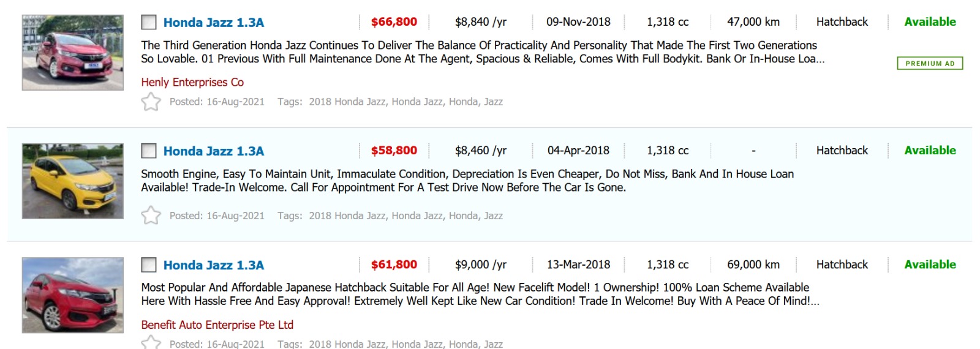980x349 pixels.
Task: Click the maroon Honda Jazz photo thumbnail
Action: pos(73,53)
